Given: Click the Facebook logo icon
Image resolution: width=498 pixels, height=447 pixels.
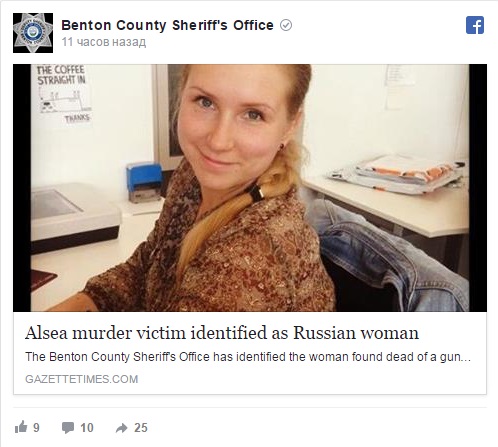Looking at the screenshot, I should [x=475, y=25].
